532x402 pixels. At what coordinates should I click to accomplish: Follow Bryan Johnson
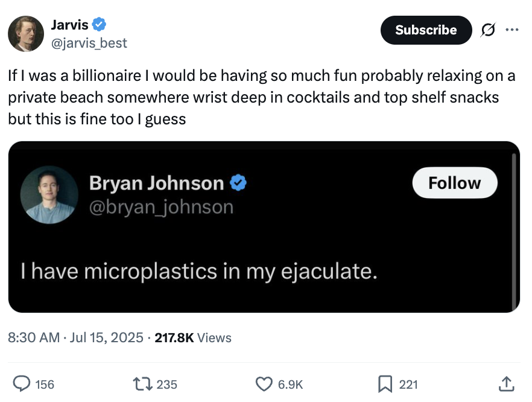pos(454,182)
